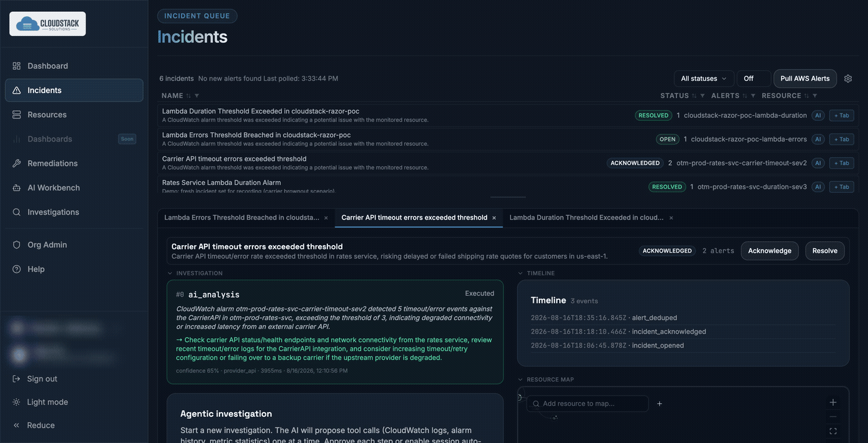The height and width of the screenshot is (443, 868).
Task: Click the Add resource to map field
Action: [x=588, y=404]
